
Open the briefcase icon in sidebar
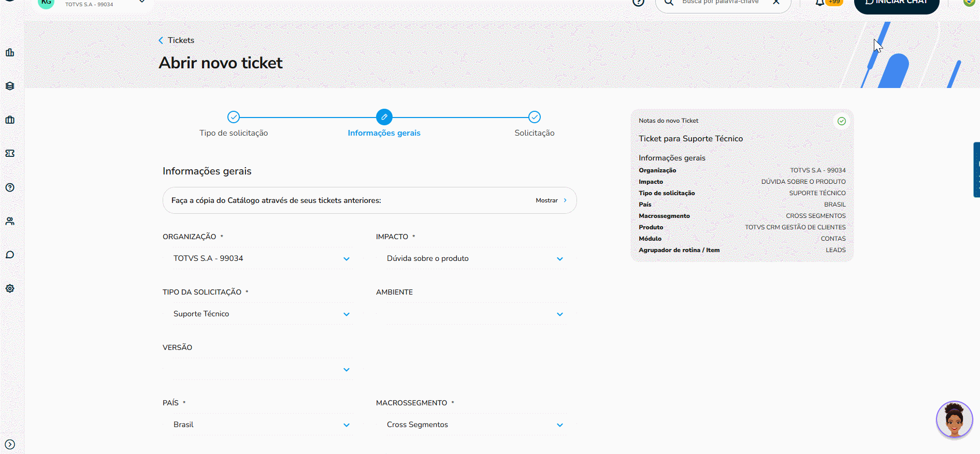coord(10,120)
